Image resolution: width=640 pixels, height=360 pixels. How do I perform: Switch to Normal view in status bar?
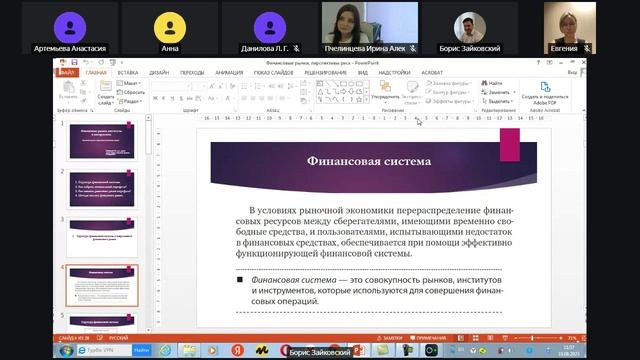coord(461,338)
